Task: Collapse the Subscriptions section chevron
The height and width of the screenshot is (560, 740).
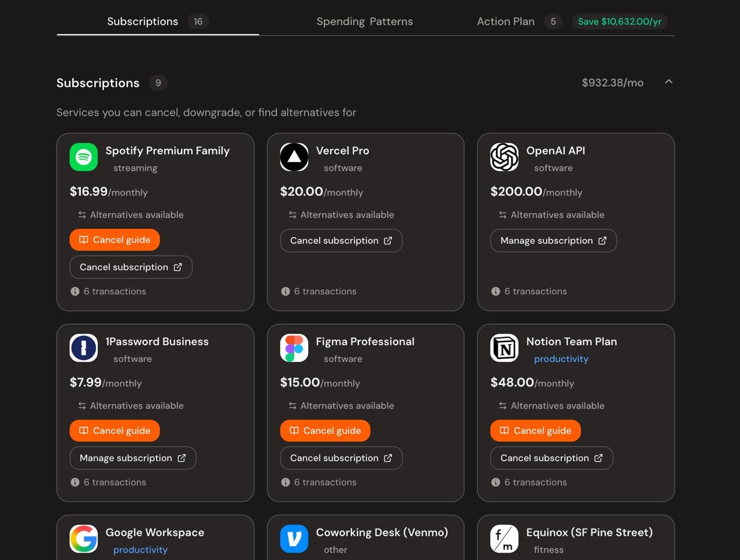Action: tap(668, 82)
